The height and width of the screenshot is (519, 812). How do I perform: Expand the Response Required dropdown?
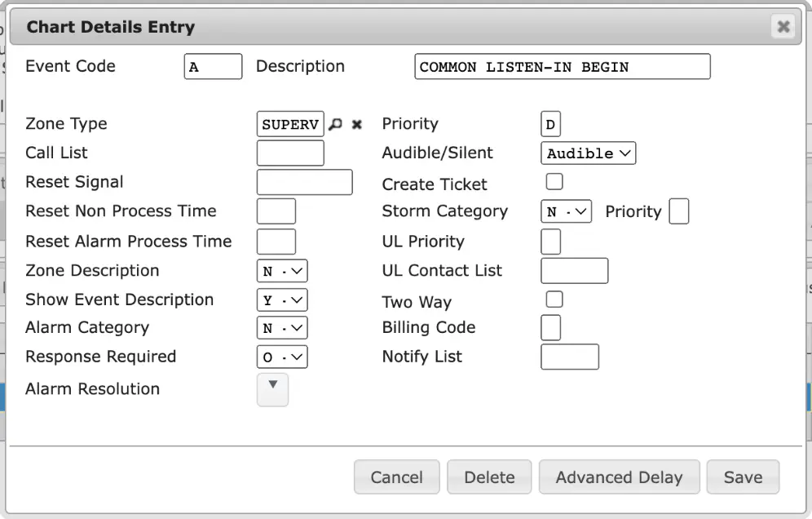pyautogui.click(x=282, y=357)
